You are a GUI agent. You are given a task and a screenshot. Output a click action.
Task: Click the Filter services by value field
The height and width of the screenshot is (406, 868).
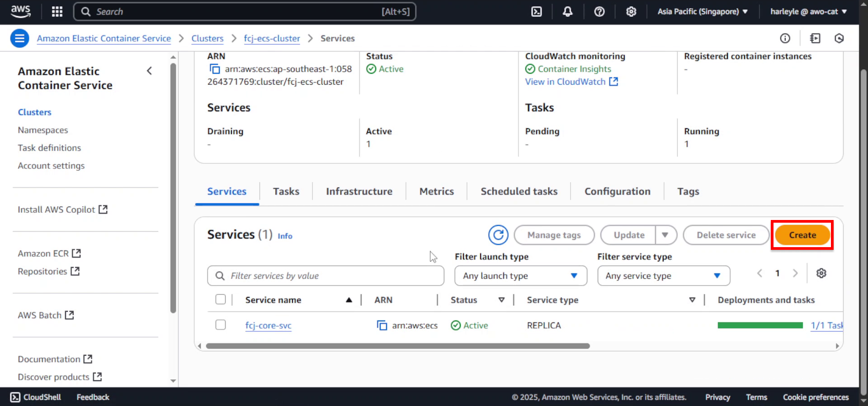coord(325,276)
